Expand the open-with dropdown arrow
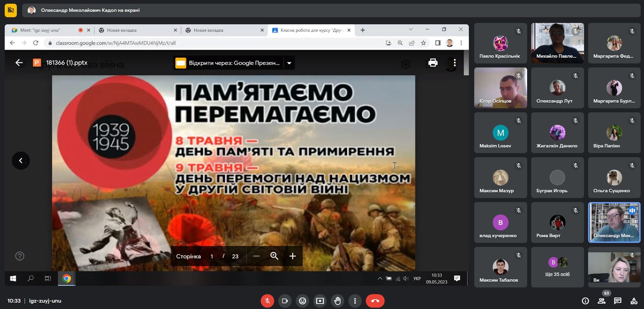 (289, 63)
